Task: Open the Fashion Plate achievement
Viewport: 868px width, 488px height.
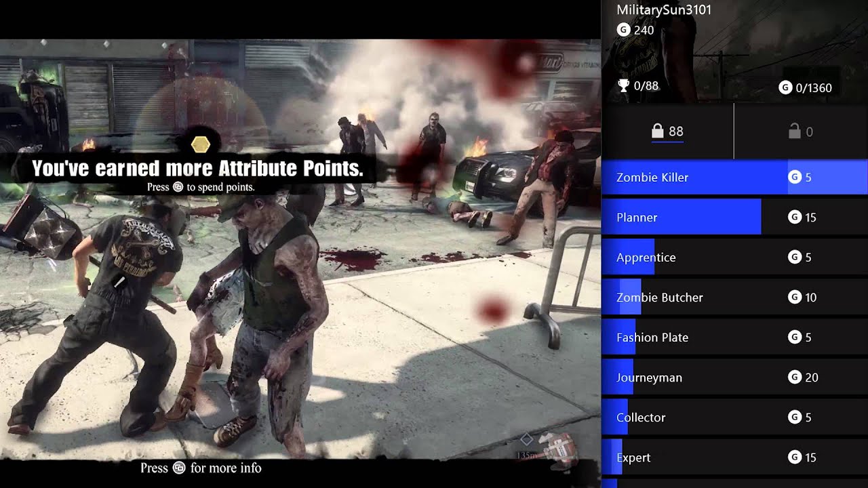Action: pyautogui.click(x=735, y=338)
